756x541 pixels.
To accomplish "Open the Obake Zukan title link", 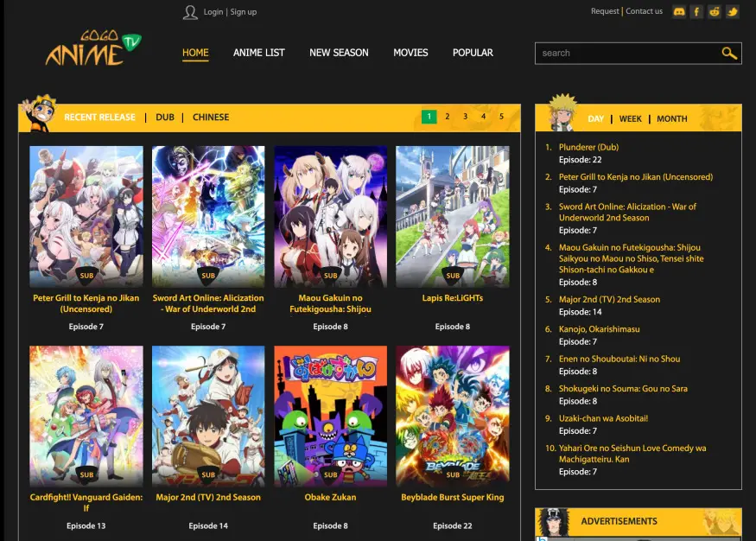I will 330,497.
